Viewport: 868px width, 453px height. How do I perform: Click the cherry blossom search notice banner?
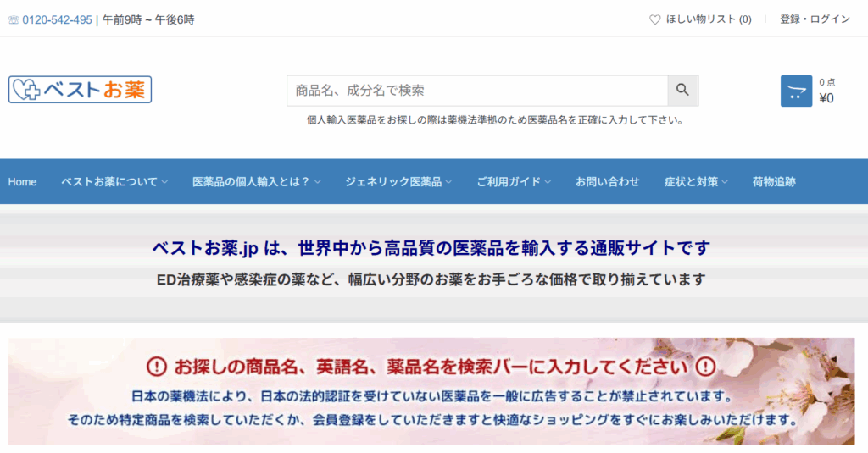[x=431, y=408]
